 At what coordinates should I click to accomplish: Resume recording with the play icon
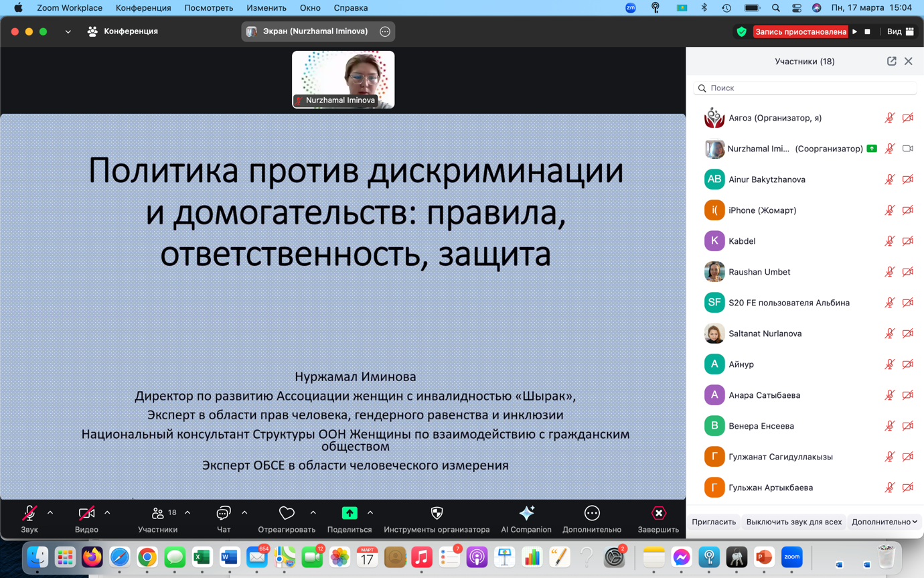(x=854, y=31)
